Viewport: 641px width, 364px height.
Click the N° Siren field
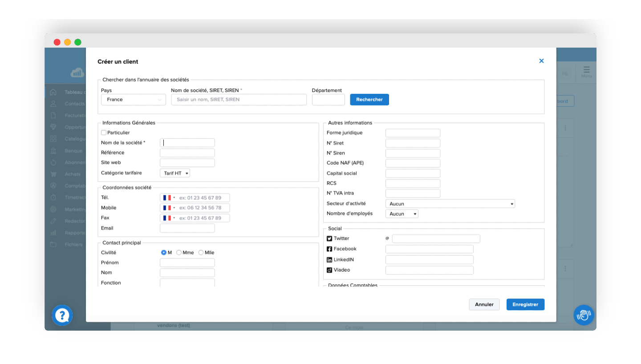[x=413, y=153]
